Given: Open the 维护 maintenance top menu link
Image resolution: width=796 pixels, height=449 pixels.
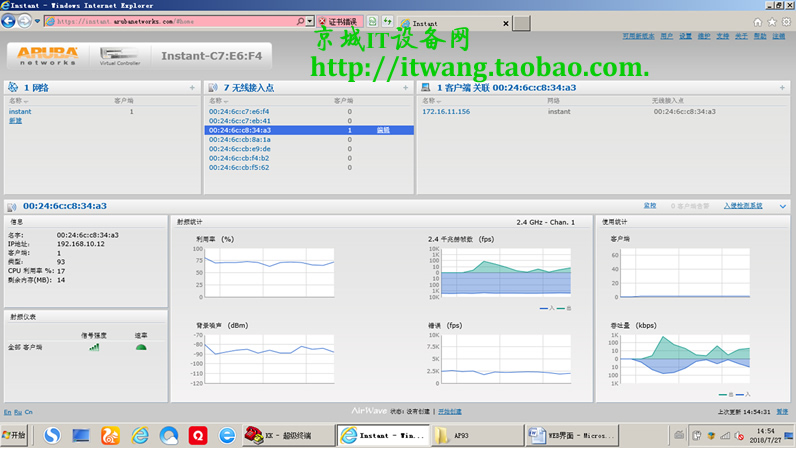Looking at the screenshot, I should point(704,36).
